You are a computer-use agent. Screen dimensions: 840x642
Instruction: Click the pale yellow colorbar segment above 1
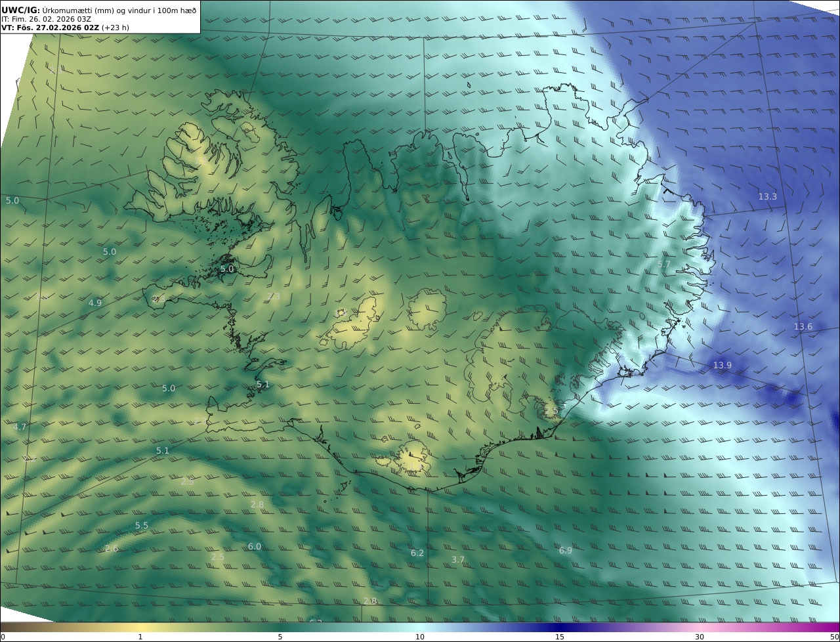tap(140, 628)
